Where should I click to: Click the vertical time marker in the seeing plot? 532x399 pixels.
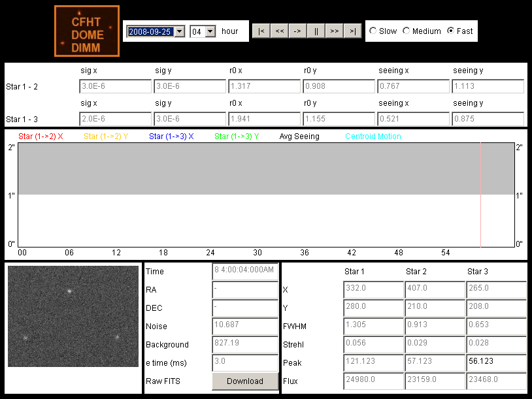point(481,195)
